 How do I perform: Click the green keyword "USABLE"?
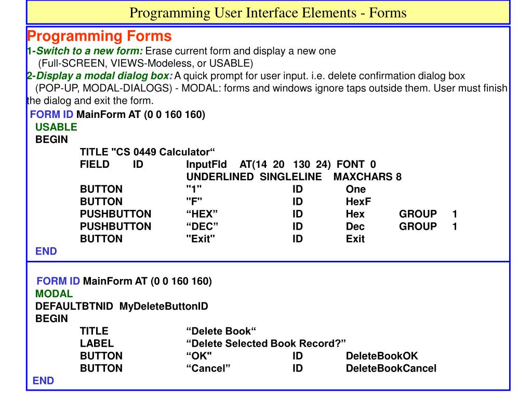click(56, 127)
